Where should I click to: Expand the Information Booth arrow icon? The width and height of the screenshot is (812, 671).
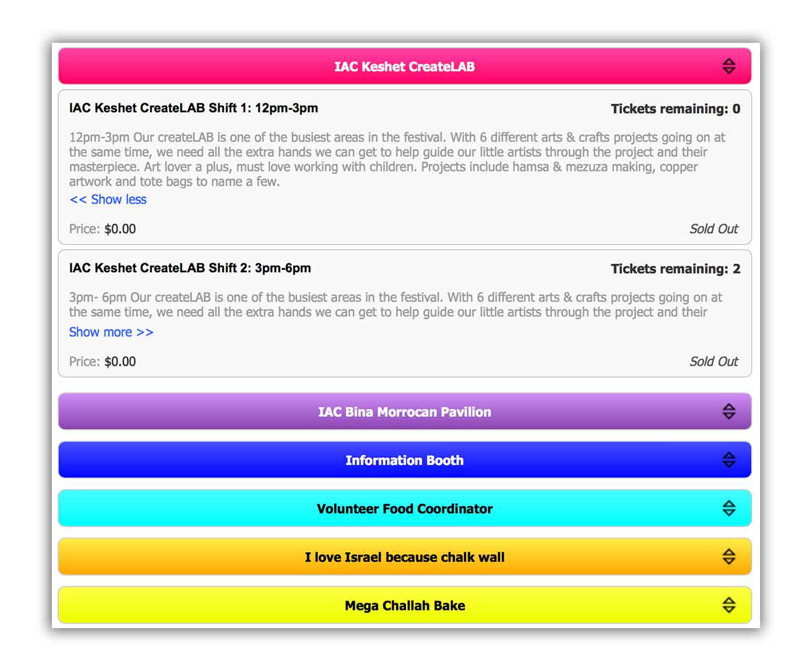(x=729, y=460)
